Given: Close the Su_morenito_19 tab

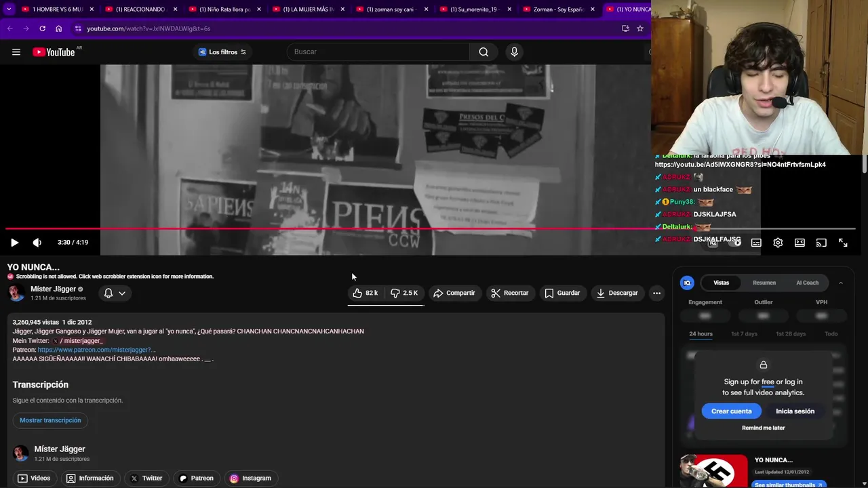Looking at the screenshot, I should (x=509, y=9).
